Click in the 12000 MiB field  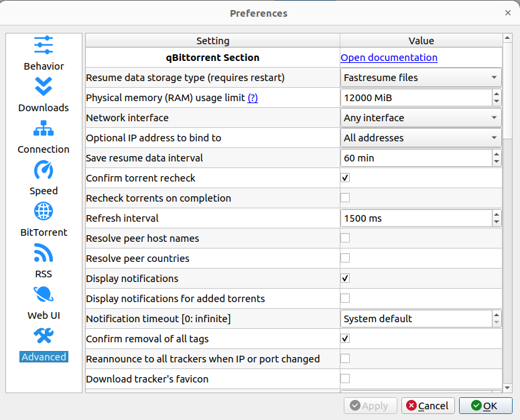[x=416, y=98]
